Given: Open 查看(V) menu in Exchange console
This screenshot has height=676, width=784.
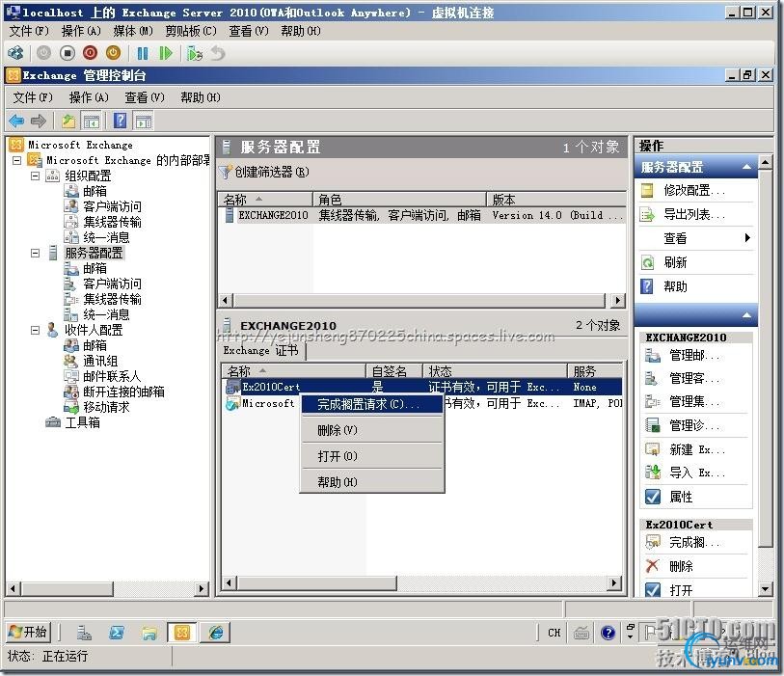Looking at the screenshot, I should click(145, 97).
